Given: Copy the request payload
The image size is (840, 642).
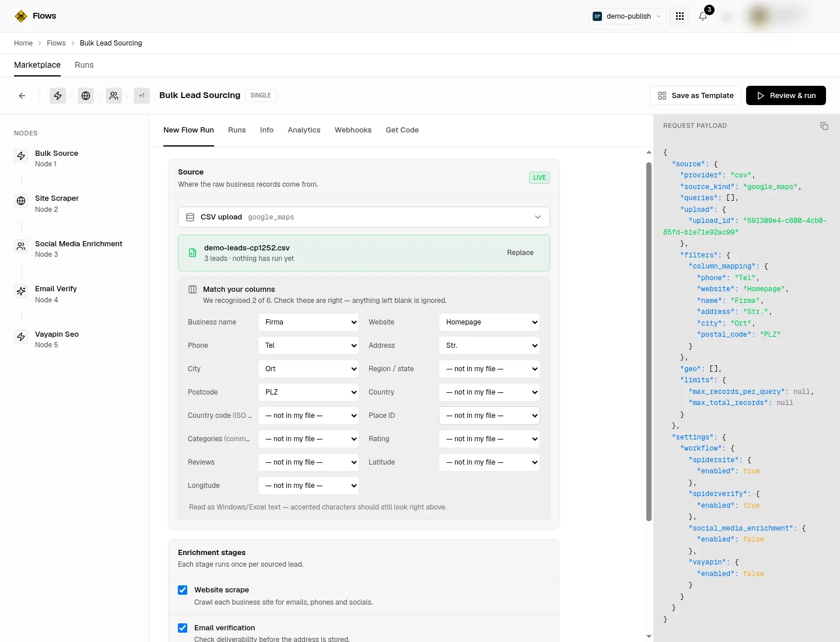Looking at the screenshot, I should pos(824,126).
